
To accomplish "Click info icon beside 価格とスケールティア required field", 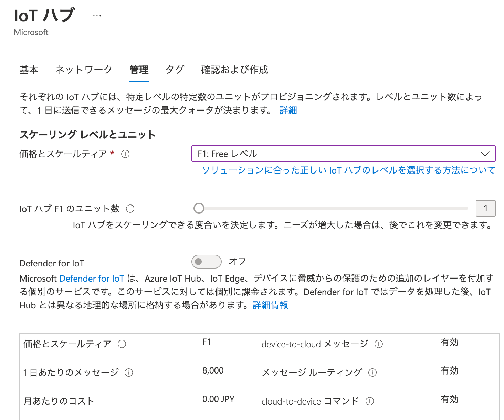I will pos(125,154).
